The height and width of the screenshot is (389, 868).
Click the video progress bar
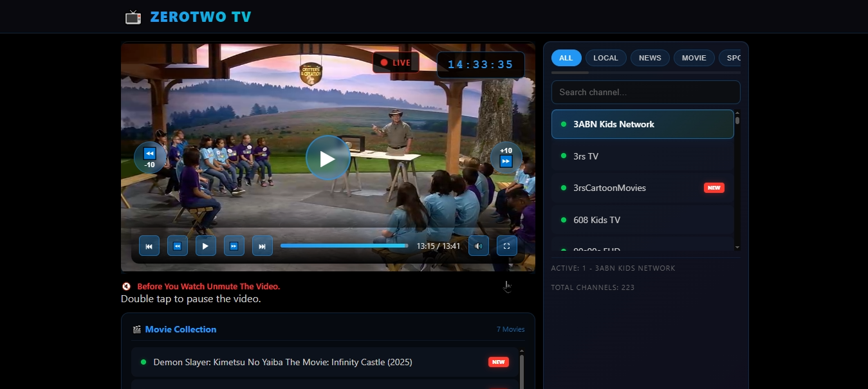click(344, 246)
